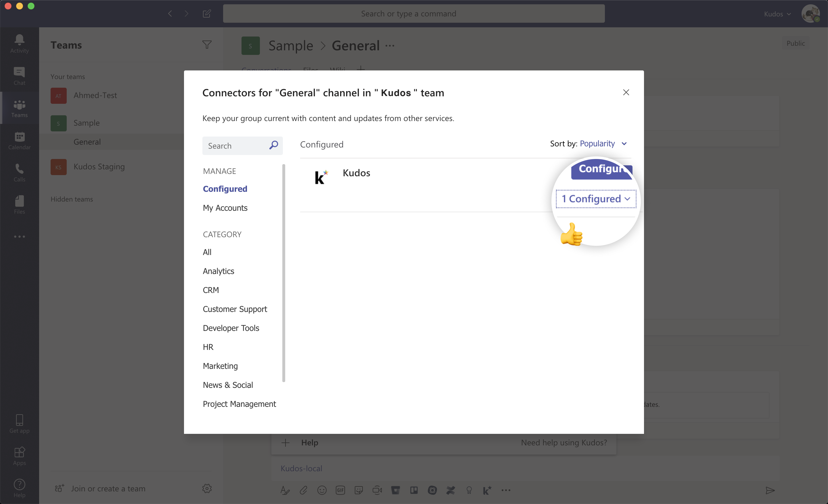The image size is (828, 504).
Task: Open the Apps store icon
Action: coord(19,456)
